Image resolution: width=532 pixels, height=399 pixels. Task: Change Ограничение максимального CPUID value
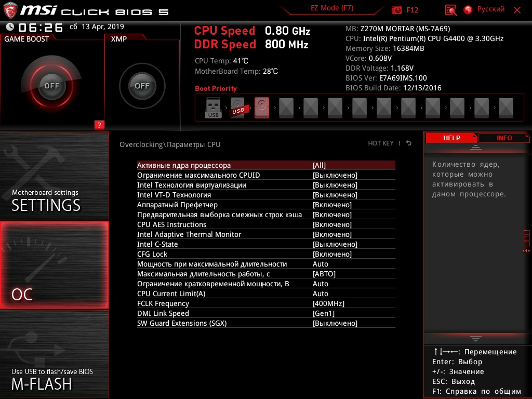(266, 175)
